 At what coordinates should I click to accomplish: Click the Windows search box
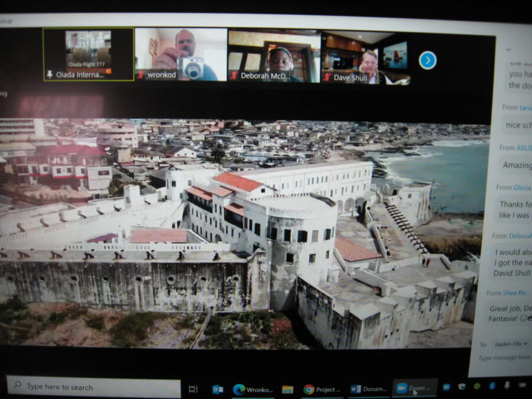pyautogui.click(x=93, y=387)
